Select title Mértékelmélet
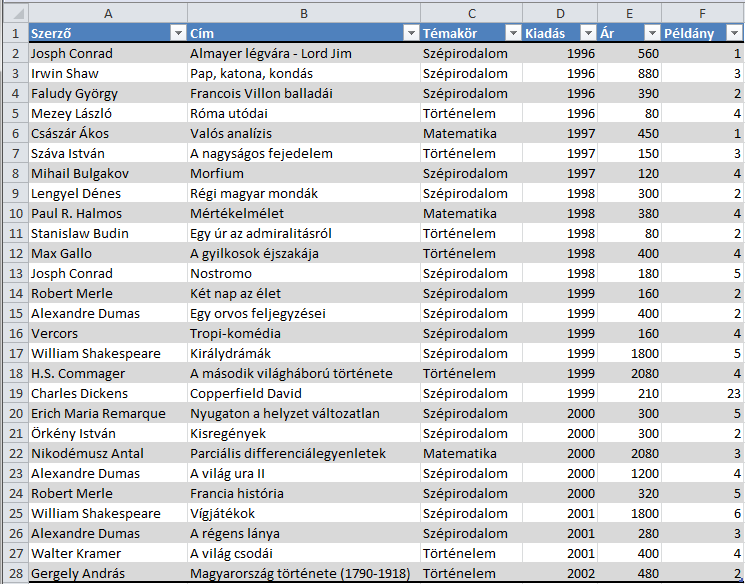 point(304,213)
